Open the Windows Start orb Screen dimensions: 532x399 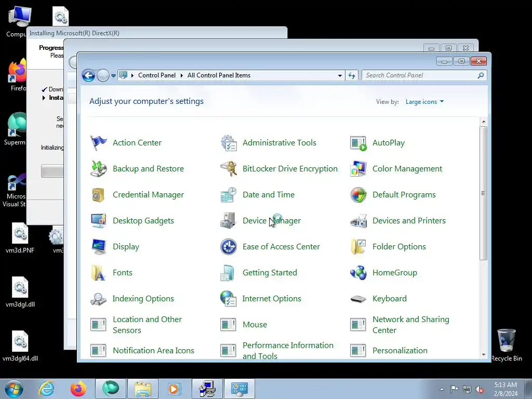click(x=14, y=389)
